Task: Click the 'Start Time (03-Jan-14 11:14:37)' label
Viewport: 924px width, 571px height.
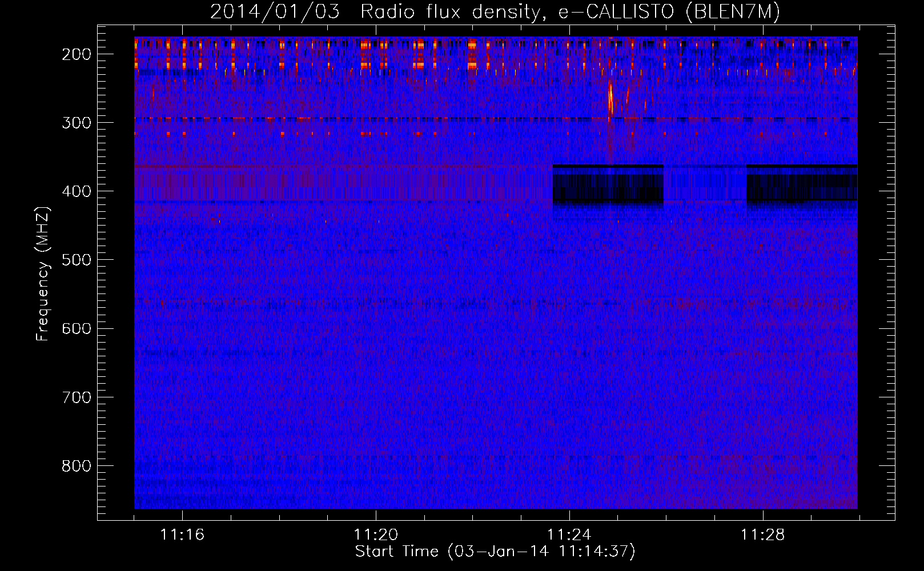Action: pos(495,551)
